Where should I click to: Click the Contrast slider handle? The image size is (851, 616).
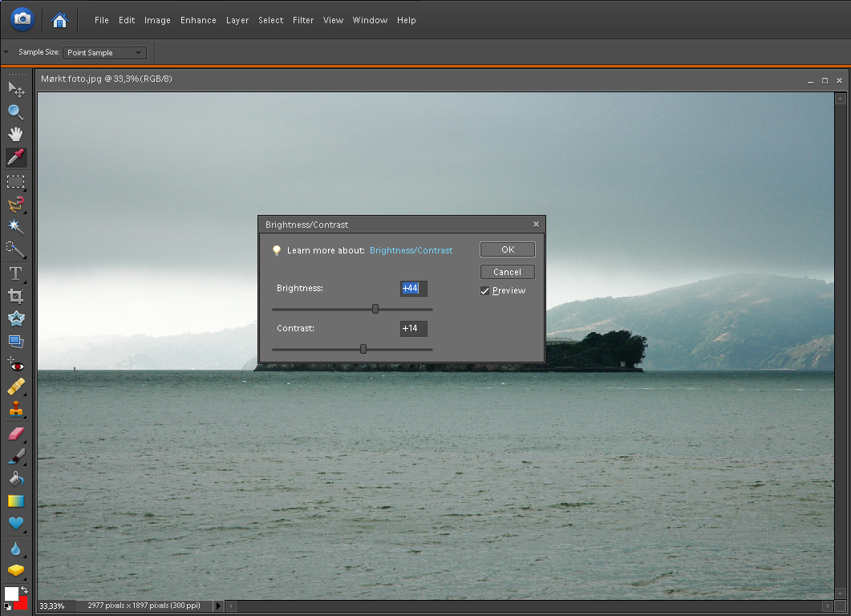(x=363, y=349)
